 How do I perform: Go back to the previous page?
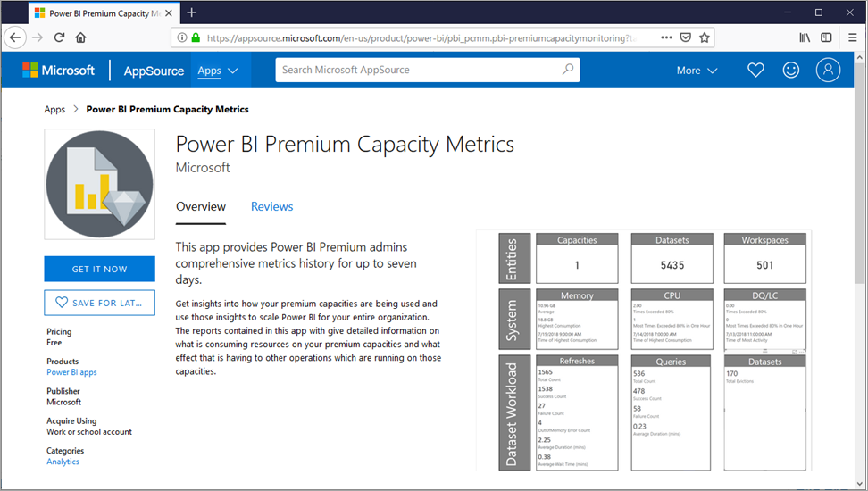15,37
